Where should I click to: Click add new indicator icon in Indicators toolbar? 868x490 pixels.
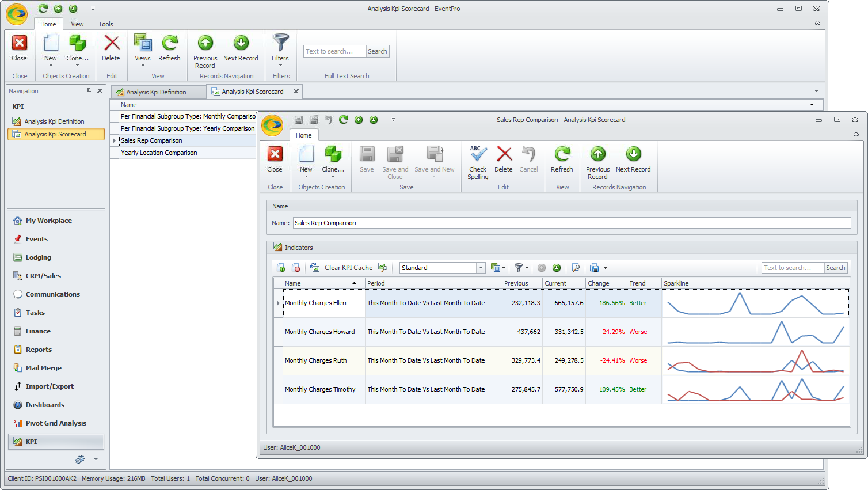tap(281, 268)
